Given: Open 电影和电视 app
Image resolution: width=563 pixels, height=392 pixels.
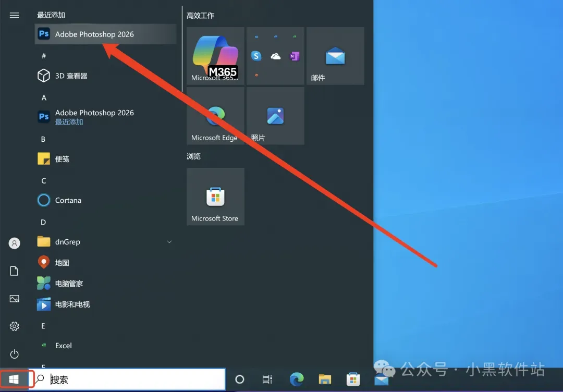Looking at the screenshot, I should [x=105, y=304].
